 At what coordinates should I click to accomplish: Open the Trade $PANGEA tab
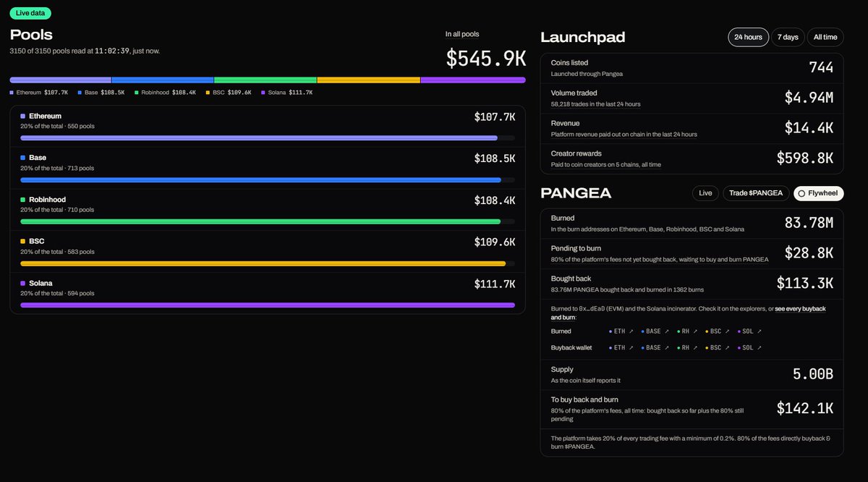pyautogui.click(x=756, y=193)
